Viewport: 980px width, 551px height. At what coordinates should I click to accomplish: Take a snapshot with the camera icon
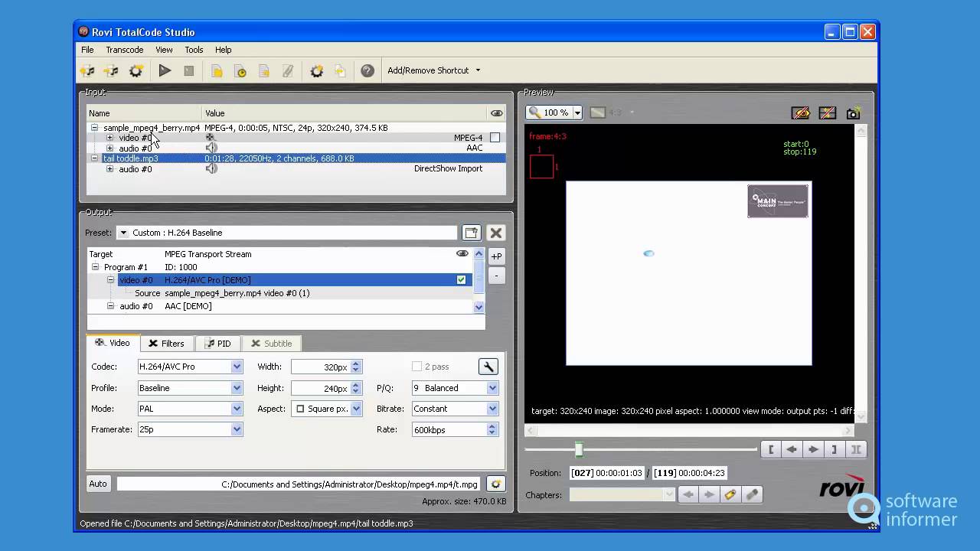[x=853, y=112]
